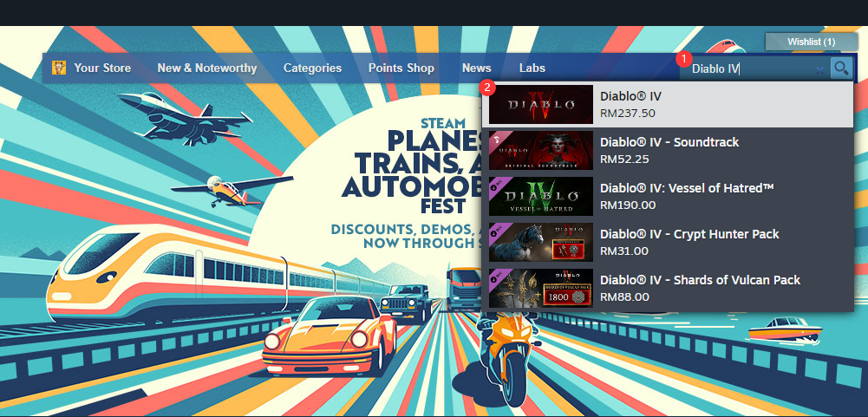Select the Diablo® IV: Vessel of Hatred™ result
The height and width of the screenshot is (417, 868).
(668, 196)
